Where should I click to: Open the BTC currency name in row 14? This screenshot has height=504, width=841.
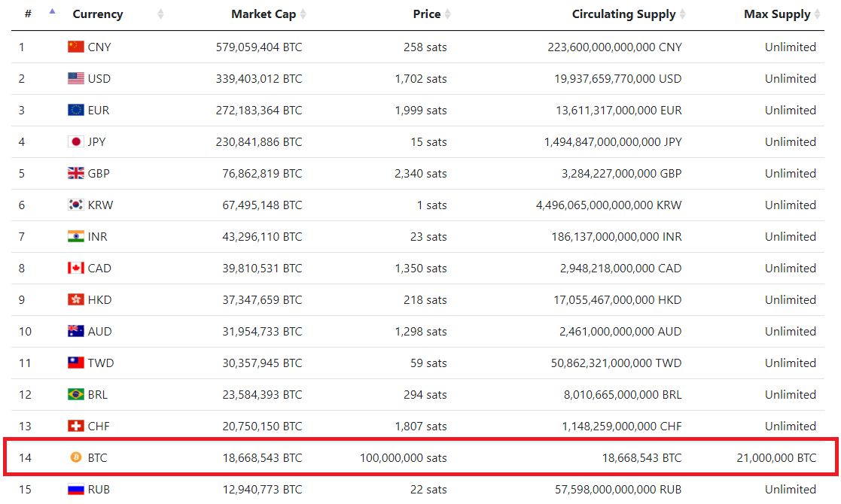pos(98,458)
